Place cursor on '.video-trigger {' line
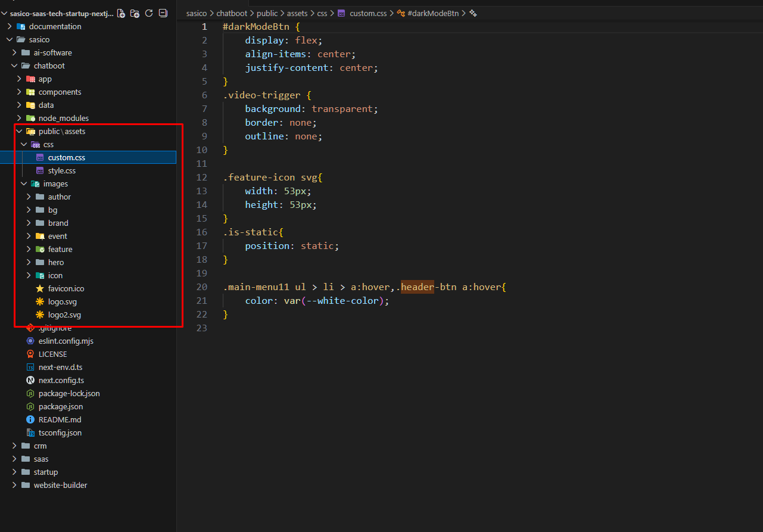This screenshot has width=763, height=532. click(x=267, y=95)
